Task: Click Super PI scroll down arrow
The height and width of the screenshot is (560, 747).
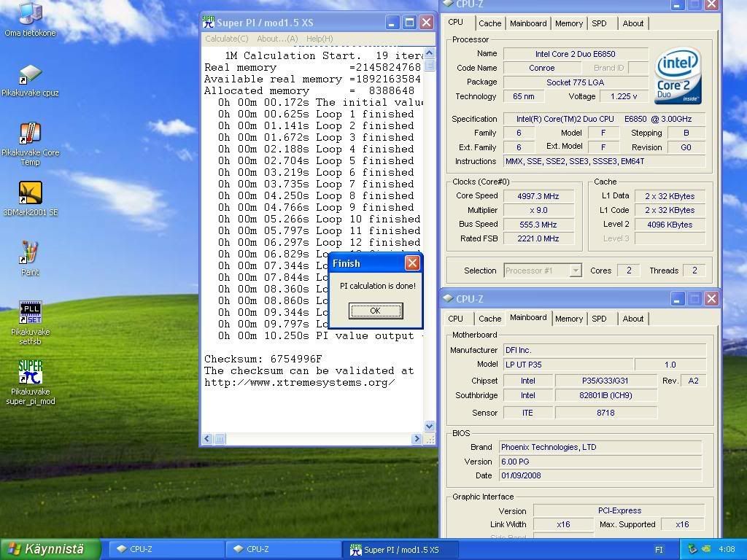Action: [429, 426]
